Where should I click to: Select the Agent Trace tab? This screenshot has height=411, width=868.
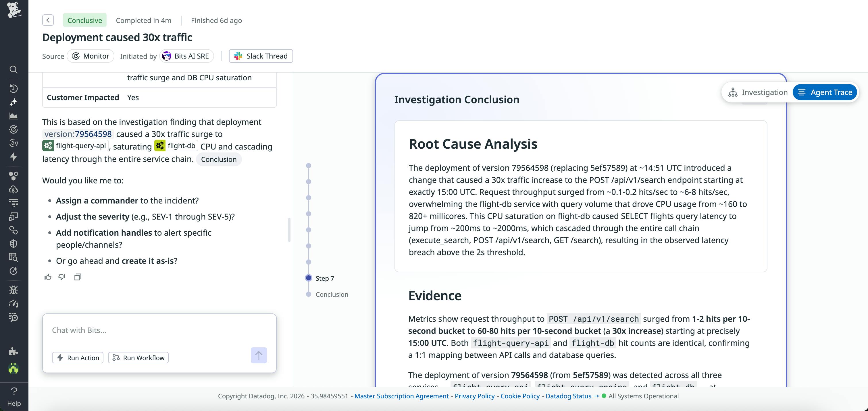pyautogui.click(x=825, y=92)
